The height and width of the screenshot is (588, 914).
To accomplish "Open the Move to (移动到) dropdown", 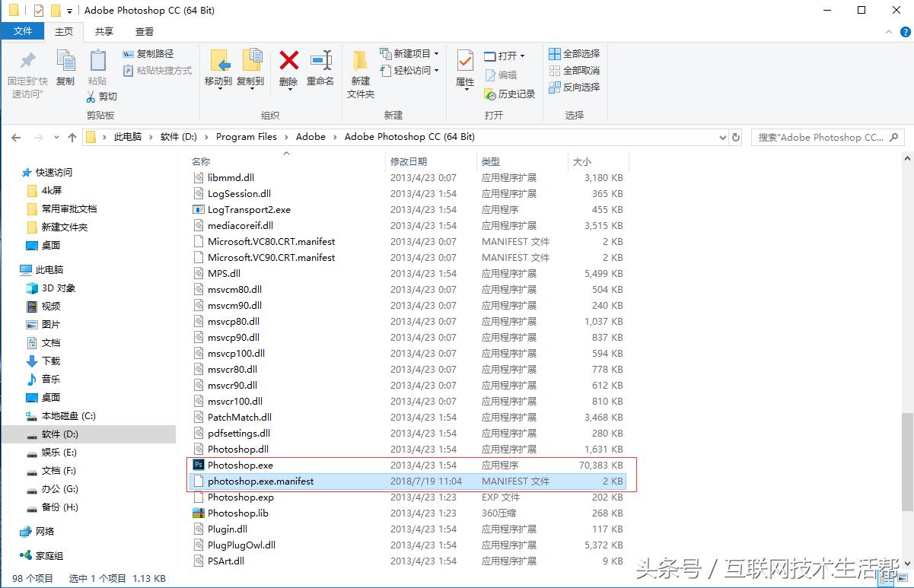I will point(218,88).
